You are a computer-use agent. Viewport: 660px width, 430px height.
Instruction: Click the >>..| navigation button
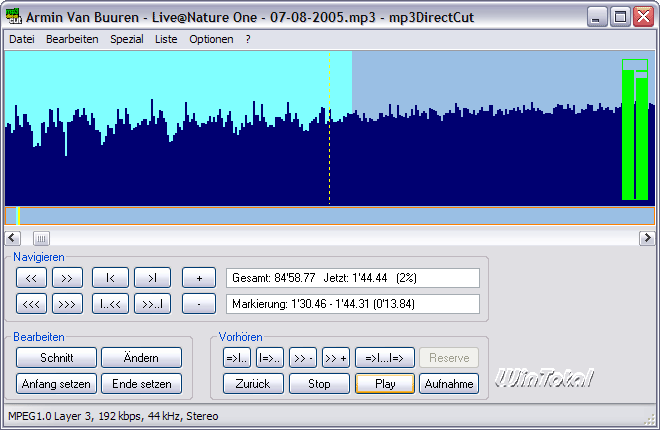tap(152, 303)
